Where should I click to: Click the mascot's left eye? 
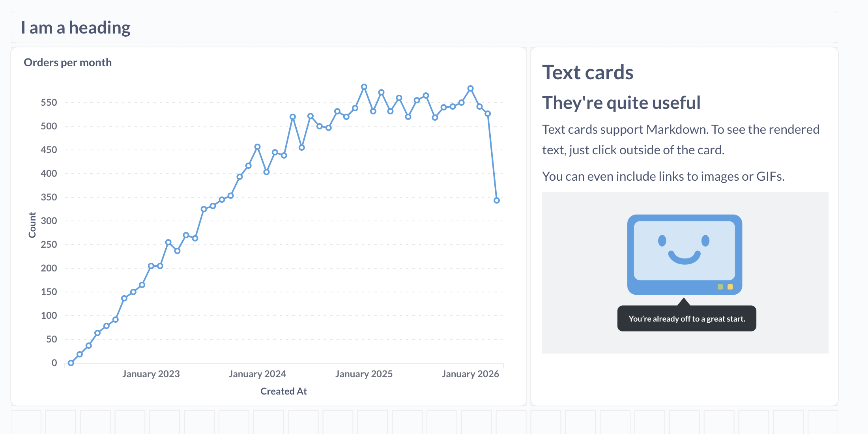click(662, 240)
